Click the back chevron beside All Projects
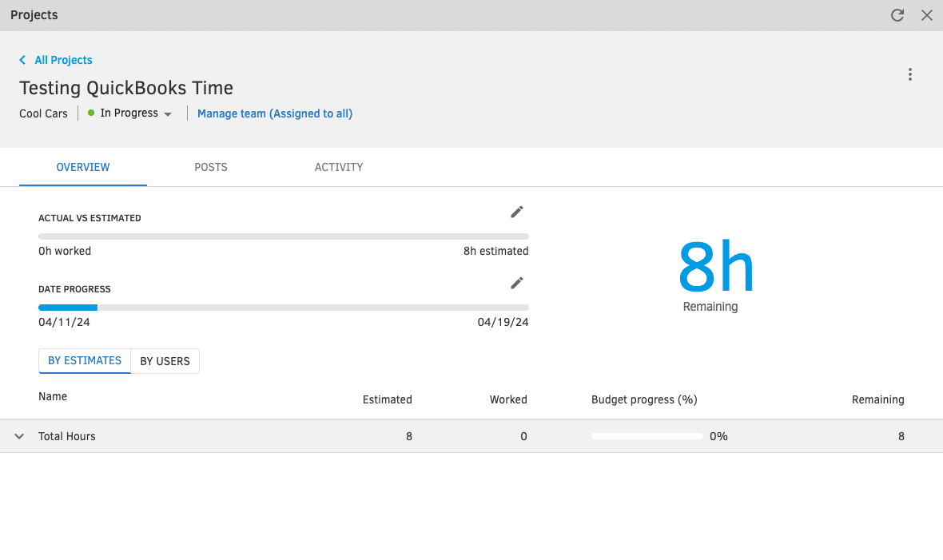The image size is (943, 560). [22, 60]
